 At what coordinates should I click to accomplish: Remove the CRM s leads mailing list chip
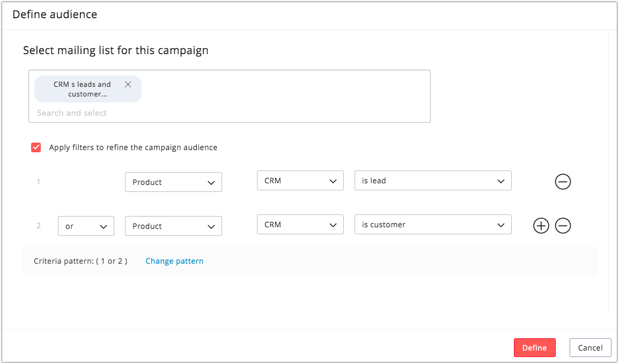(x=128, y=84)
